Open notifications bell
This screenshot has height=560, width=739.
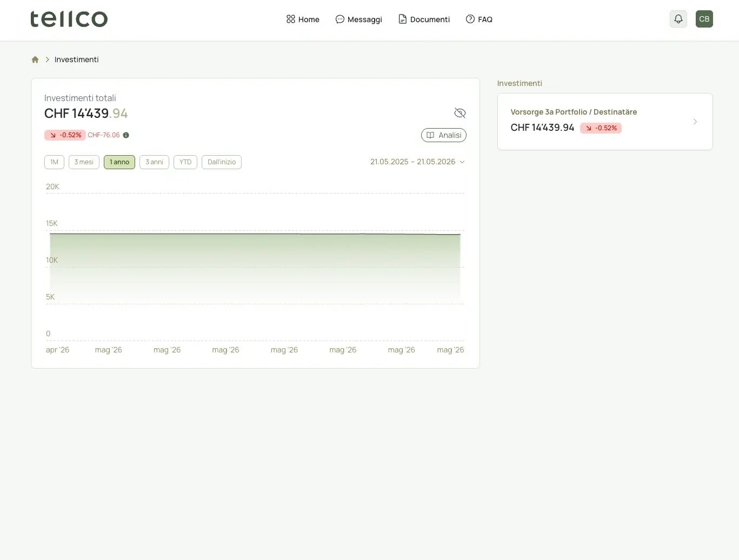tap(678, 19)
